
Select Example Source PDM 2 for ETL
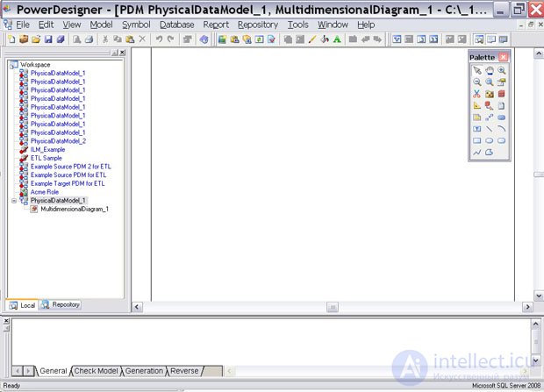coord(71,167)
